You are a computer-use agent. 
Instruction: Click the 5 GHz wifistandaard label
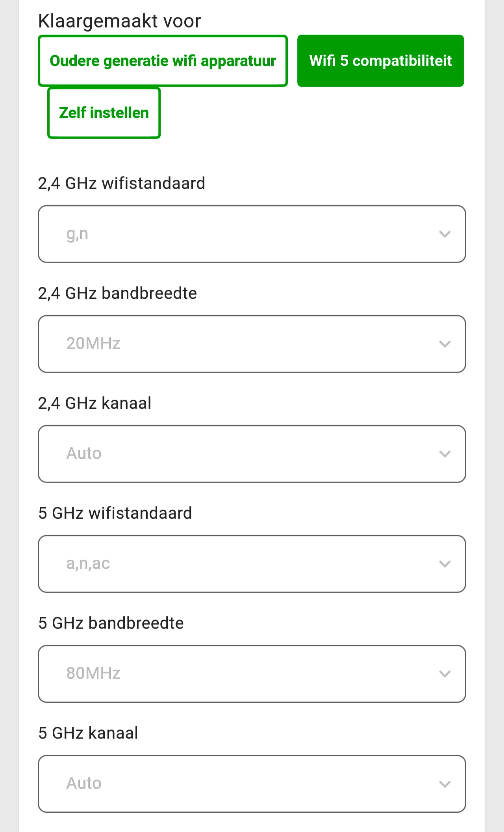point(115,514)
